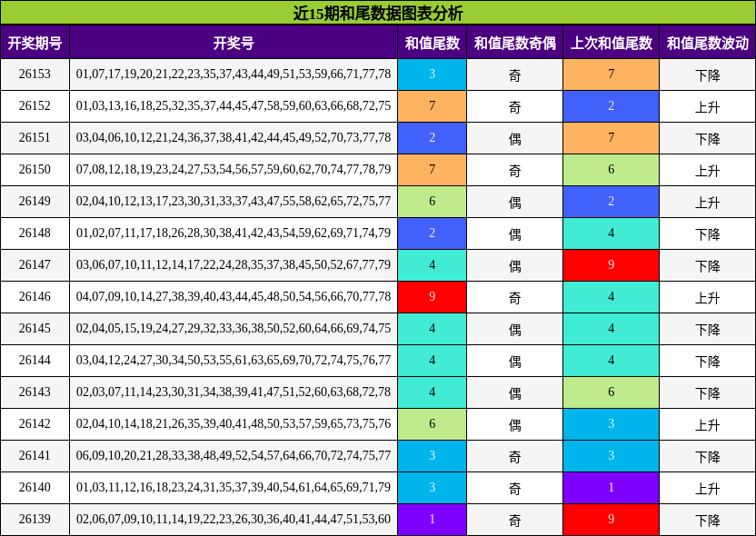This screenshot has height=536, width=756.
Task: Click 和值尾数 value 7 in row 26152
Action: [x=432, y=106]
